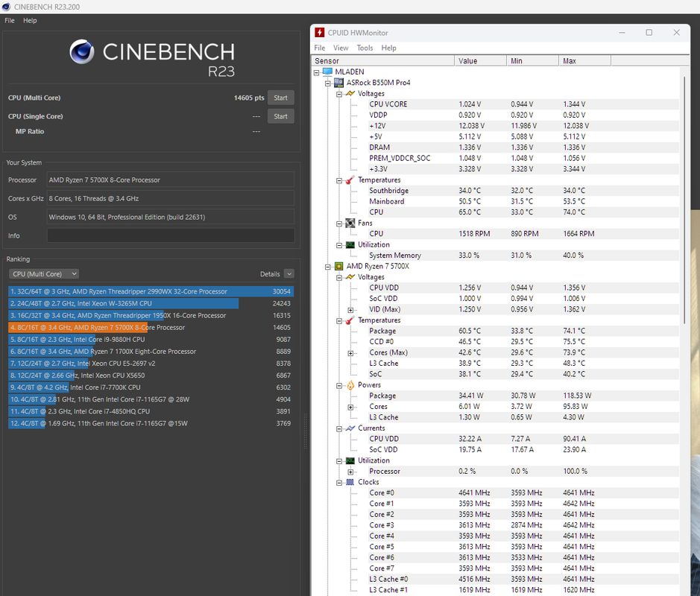The width and height of the screenshot is (700, 596).
Task: Click the Ryzen Temperatures thermometer icon
Action: pos(350,320)
